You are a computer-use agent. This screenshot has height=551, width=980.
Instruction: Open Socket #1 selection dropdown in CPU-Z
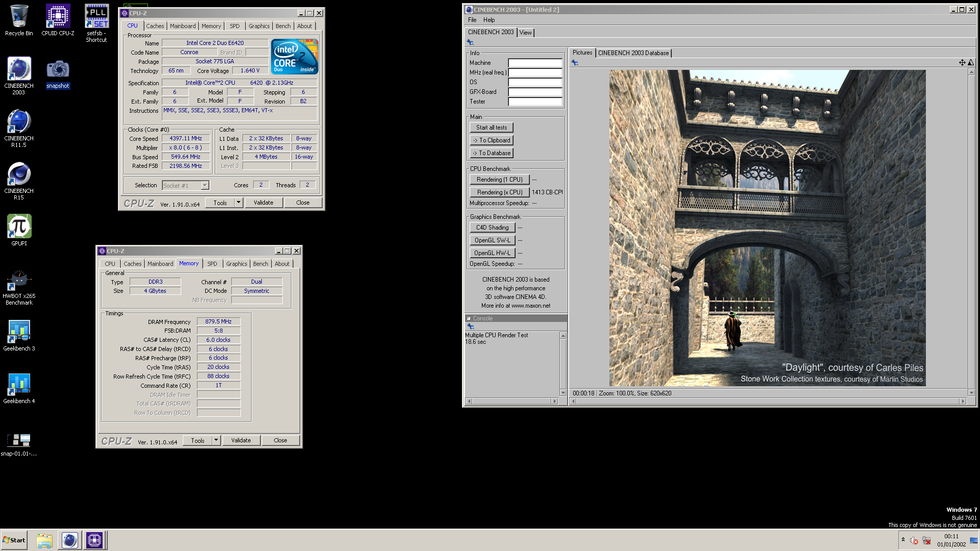pos(205,186)
